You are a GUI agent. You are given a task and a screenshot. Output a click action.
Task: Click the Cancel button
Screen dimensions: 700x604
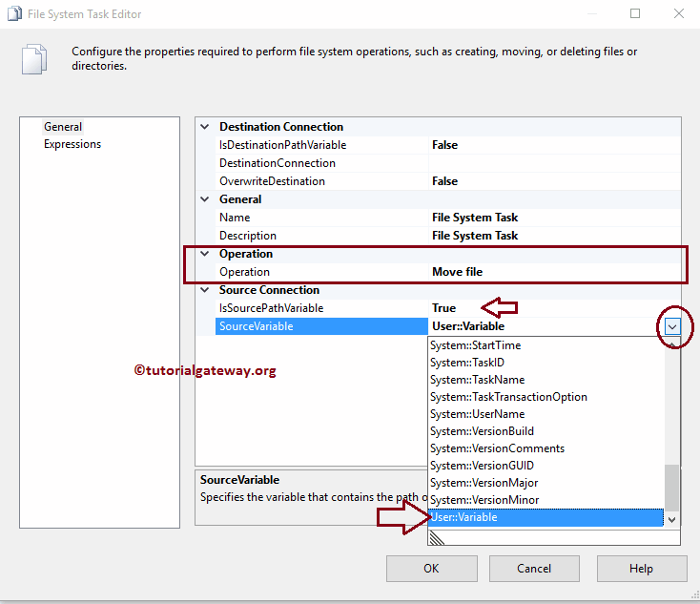pos(534,569)
